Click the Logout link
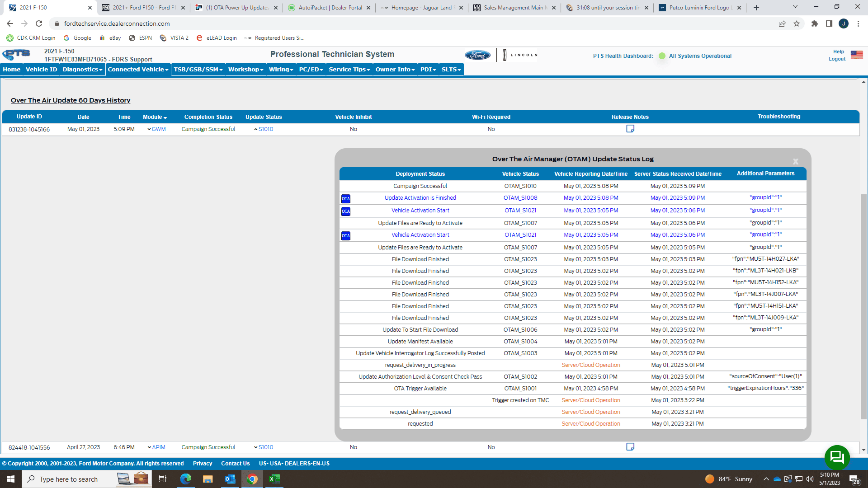Viewport: 868px width, 488px height. [x=836, y=59]
